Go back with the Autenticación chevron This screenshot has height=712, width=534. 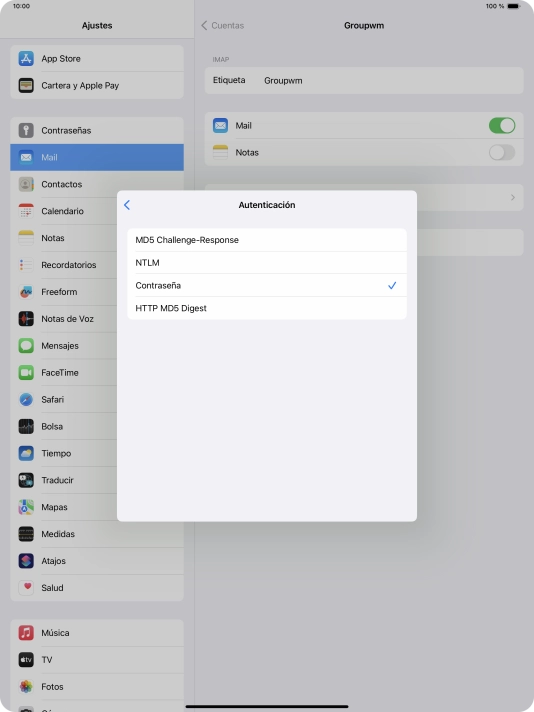coord(127,205)
